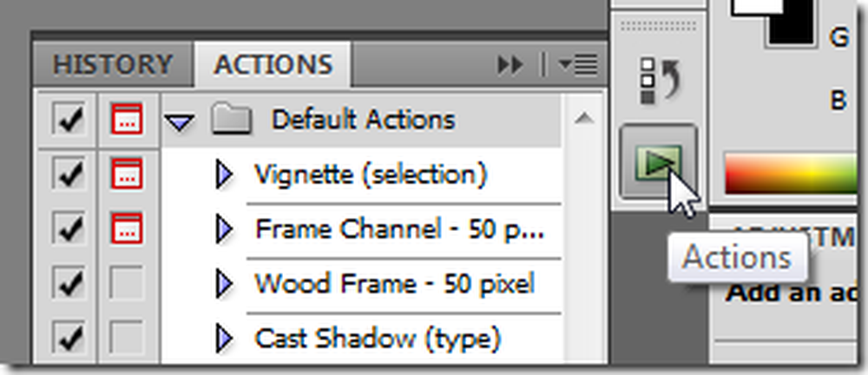This screenshot has height=375, width=868.
Task: Disable the Cast Shadow (type) checkbox
Action: pos(68,338)
